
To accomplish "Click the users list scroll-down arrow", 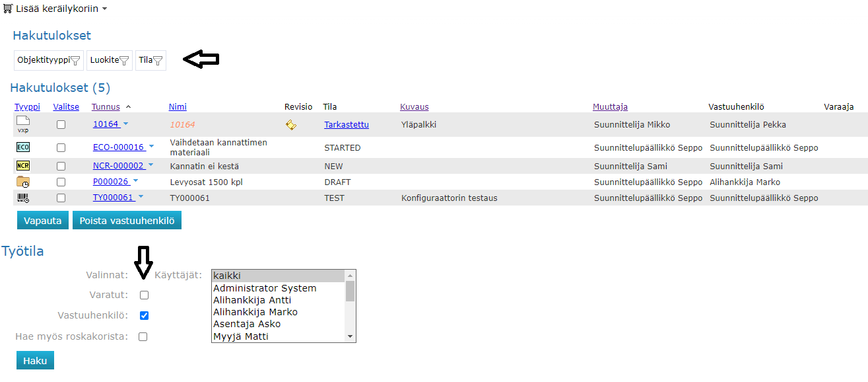I will [351, 337].
